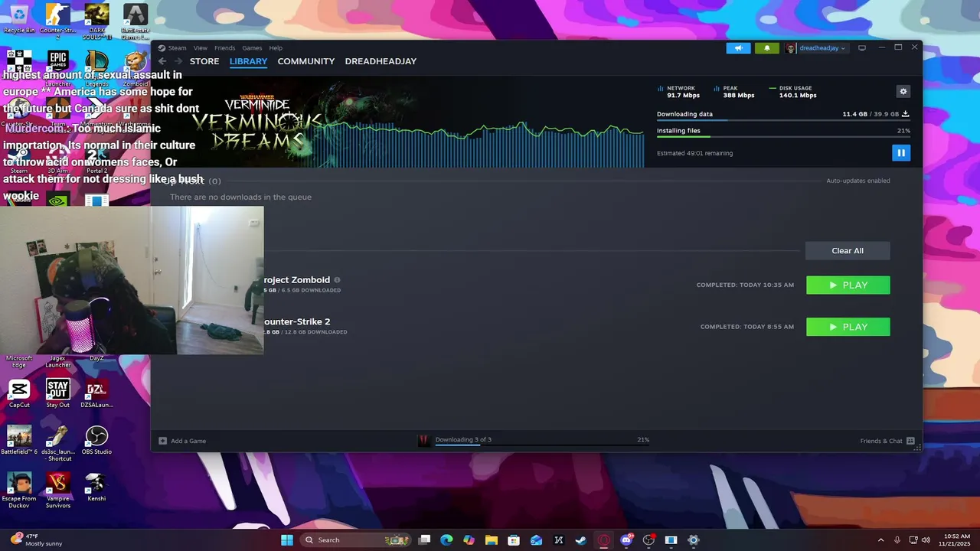Viewport: 980px width, 551px height.
Task: Go back with the Steam back arrow
Action: [x=162, y=61]
